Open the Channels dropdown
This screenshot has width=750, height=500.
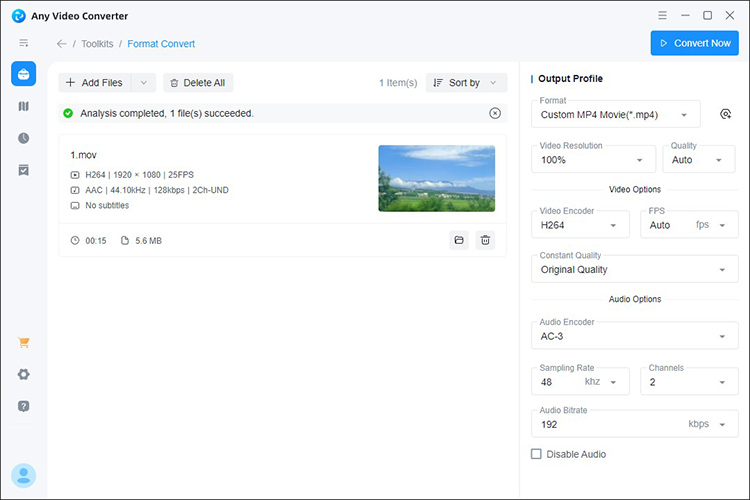pyautogui.click(x=689, y=382)
